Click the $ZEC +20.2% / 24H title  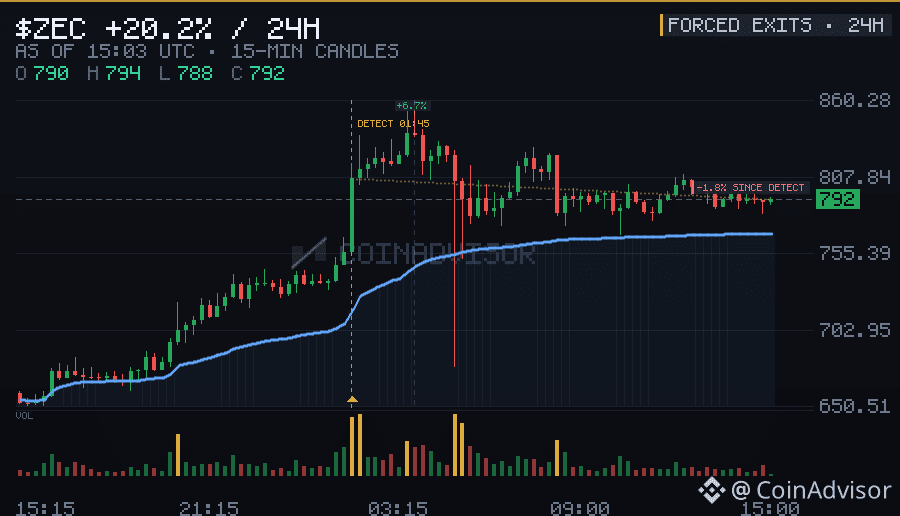[x=168, y=29]
